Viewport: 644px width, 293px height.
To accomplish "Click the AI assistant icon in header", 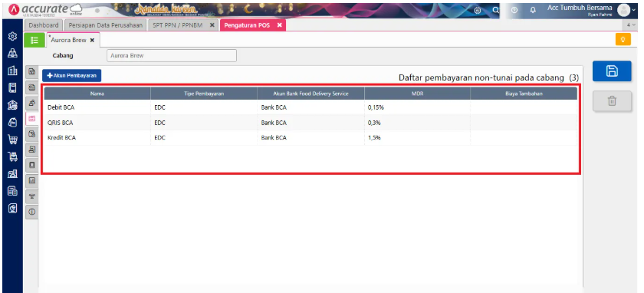I will 478,10.
